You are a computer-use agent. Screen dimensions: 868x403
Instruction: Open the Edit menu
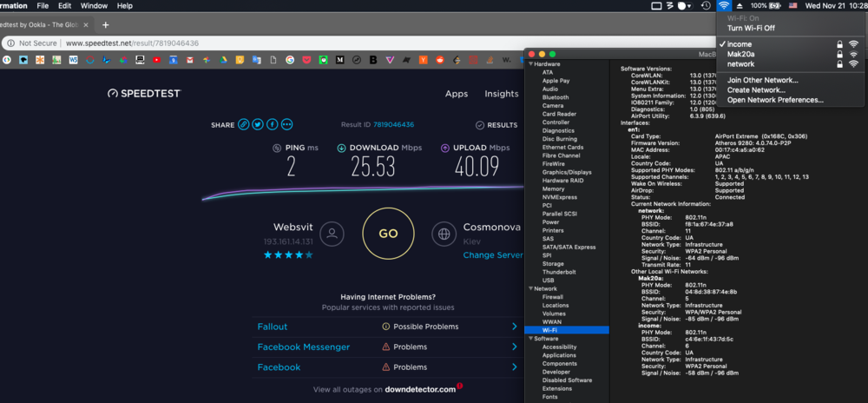tap(65, 5)
